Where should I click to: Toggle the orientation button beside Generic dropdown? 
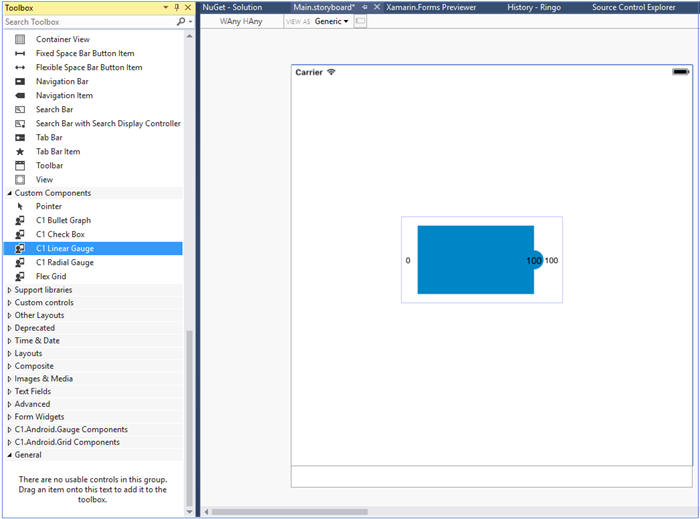[x=360, y=21]
